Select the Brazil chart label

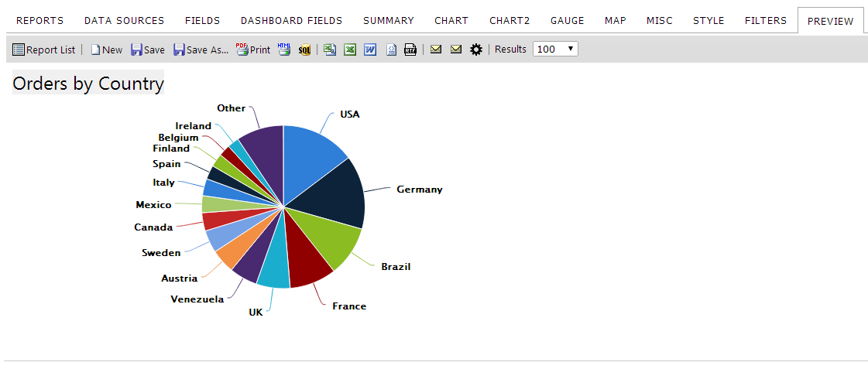[396, 267]
